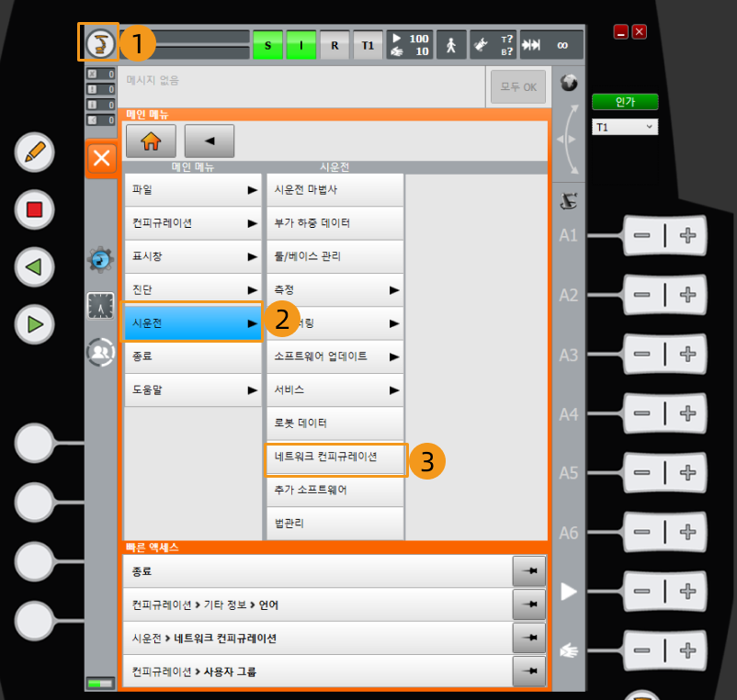Acknowledge all messages with 모두 OK
Viewport: 737px width, 700px height.
pos(518,87)
